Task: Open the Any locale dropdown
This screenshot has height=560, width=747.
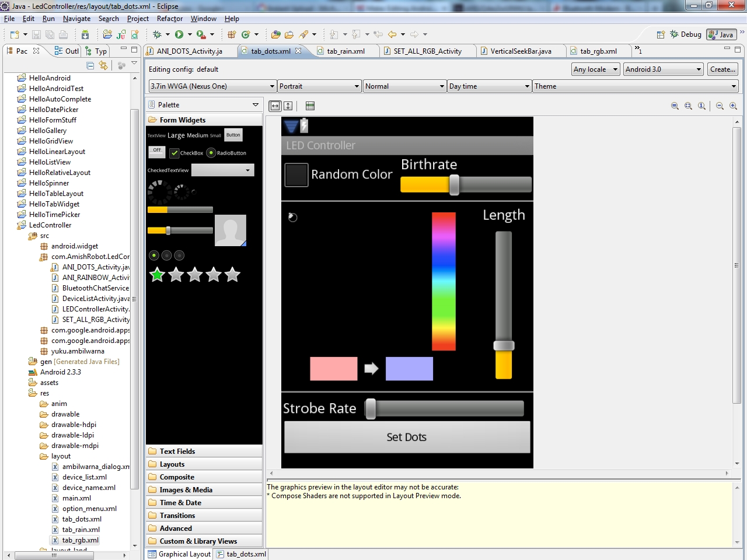Action: (596, 69)
